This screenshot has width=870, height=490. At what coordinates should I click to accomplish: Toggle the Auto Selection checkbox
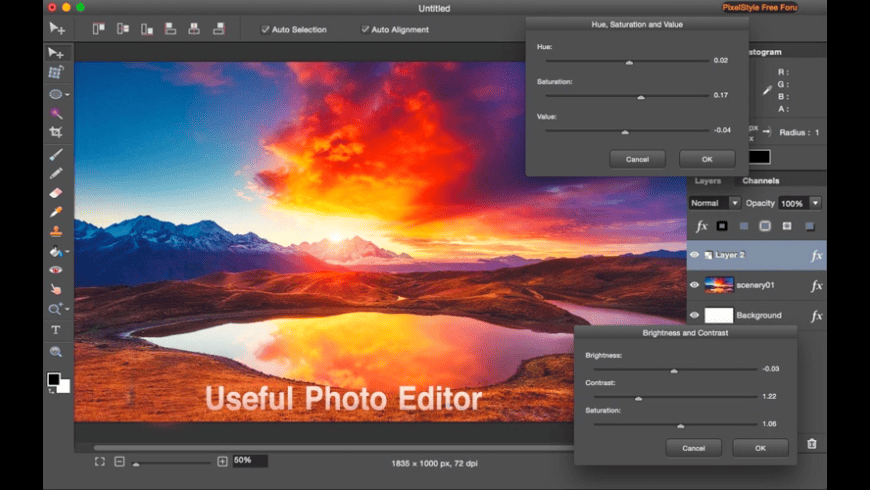[265, 29]
